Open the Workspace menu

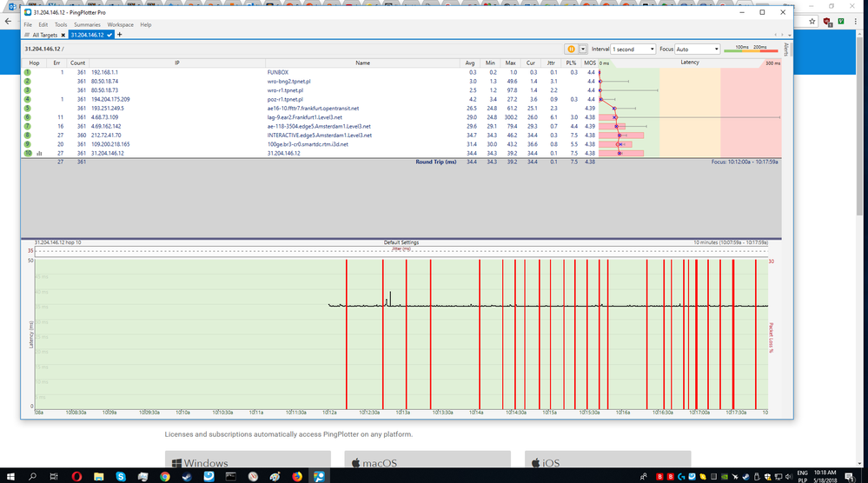point(121,24)
